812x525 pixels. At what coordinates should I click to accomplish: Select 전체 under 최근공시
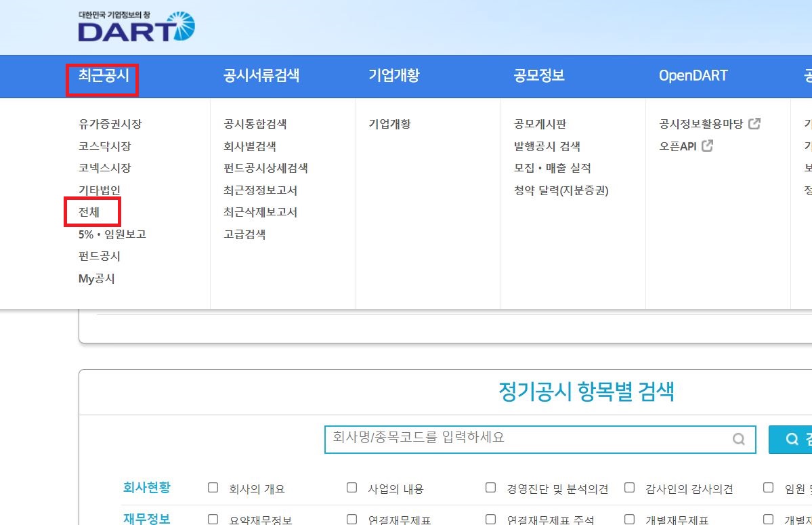pyautogui.click(x=90, y=212)
